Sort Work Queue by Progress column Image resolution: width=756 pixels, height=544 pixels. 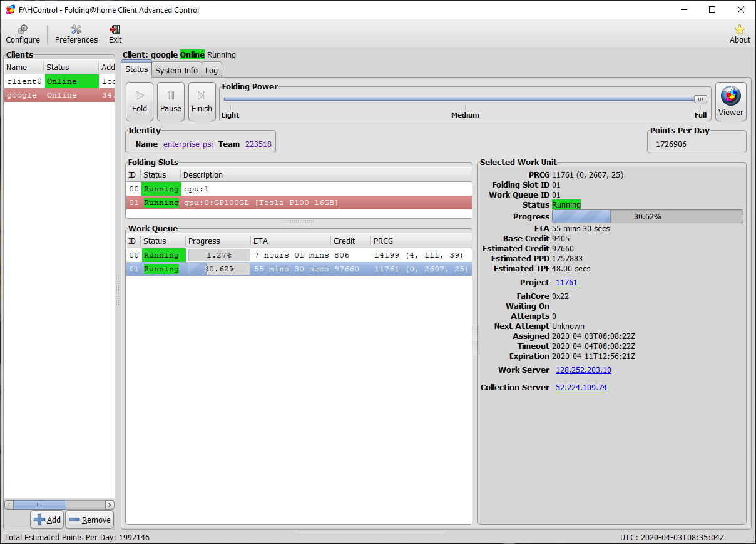(218, 241)
